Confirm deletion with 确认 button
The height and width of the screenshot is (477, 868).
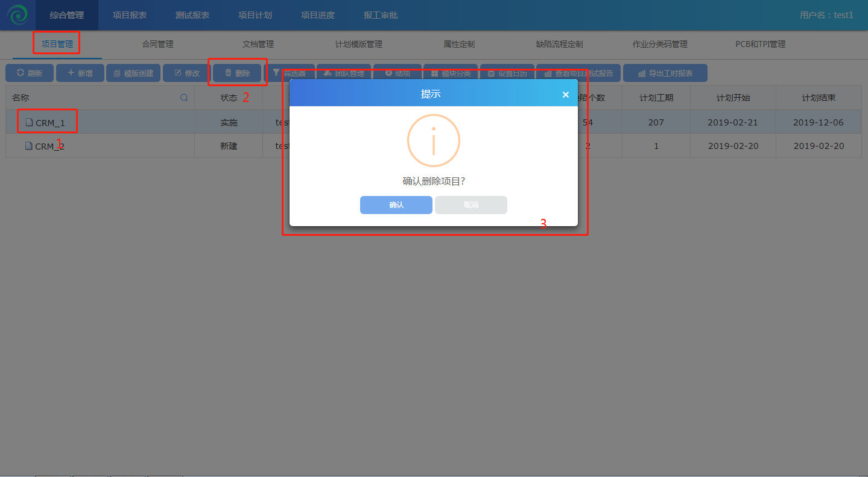coord(396,205)
